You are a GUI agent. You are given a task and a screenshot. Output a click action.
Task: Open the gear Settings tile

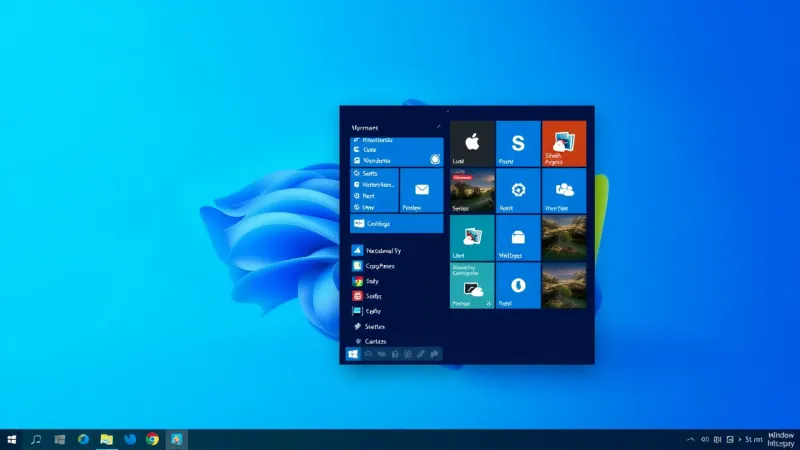(x=518, y=190)
